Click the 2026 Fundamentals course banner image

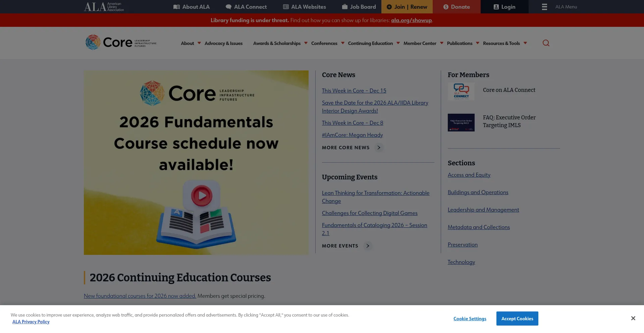click(x=196, y=162)
